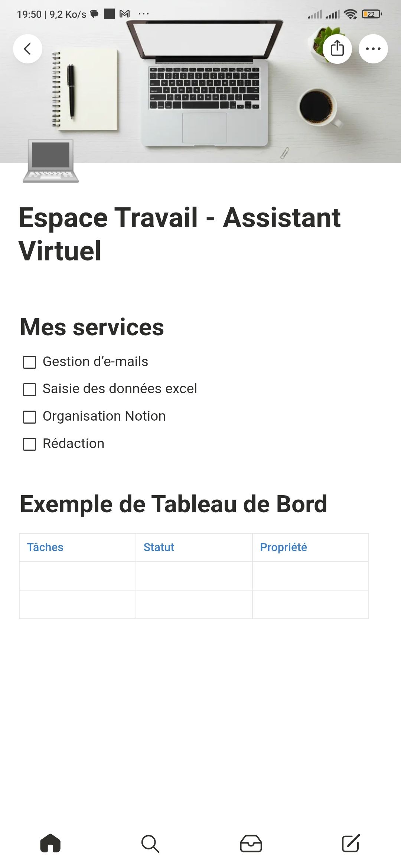
Task: Select the Statut column header
Action: pyautogui.click(x=159, y=547)
